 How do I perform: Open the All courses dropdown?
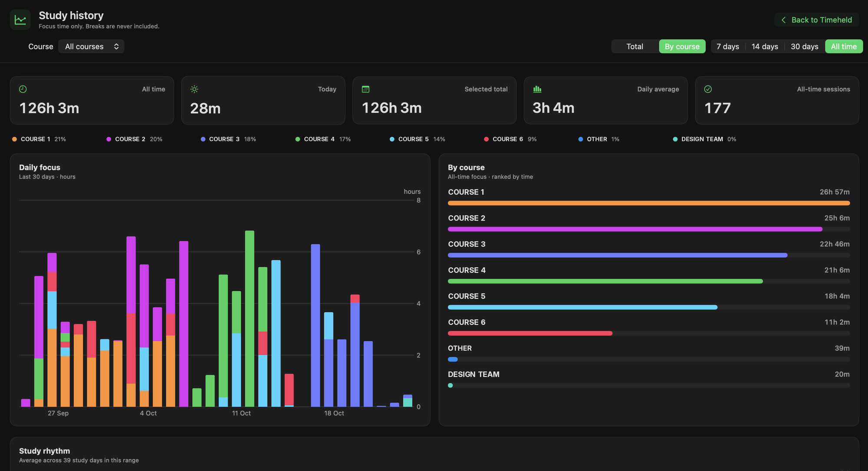[x=91, y=46]
